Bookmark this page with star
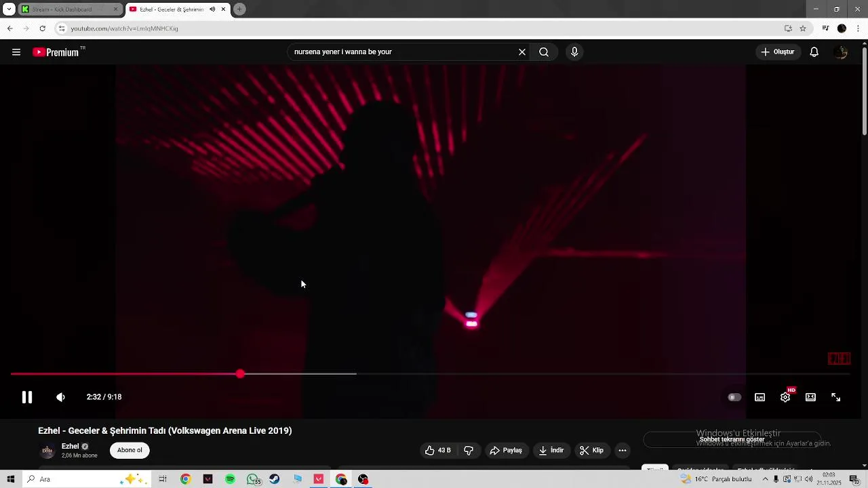The image size is (868, 488). pyautogui.click(x=803, y=28)
